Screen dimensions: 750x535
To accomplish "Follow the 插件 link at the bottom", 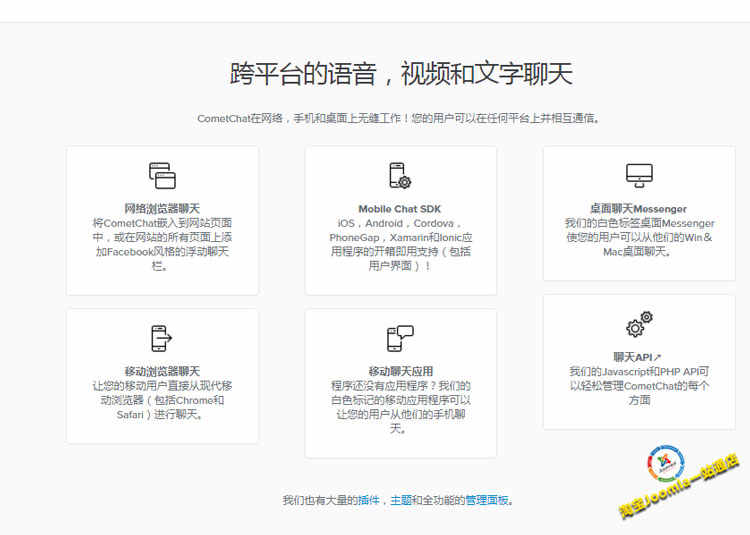I will 368,500.
